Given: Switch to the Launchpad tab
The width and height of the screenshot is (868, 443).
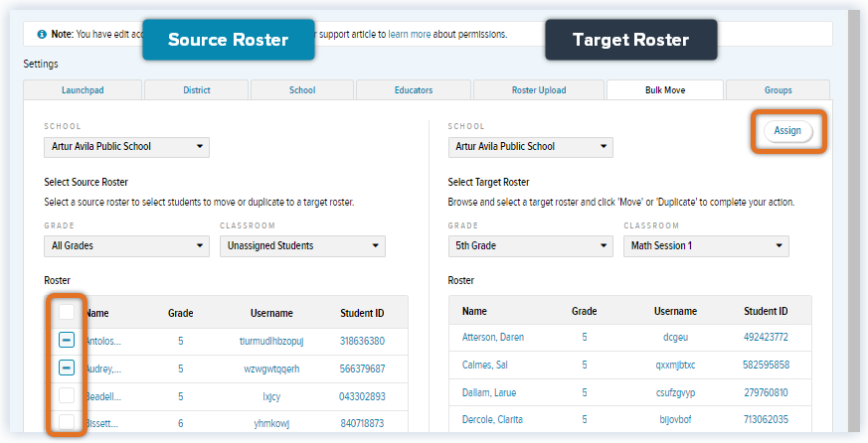Looking at the screenshot, I should (83, 90).
